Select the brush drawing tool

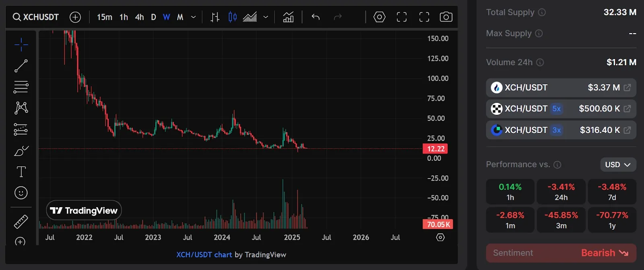(21, 151)
